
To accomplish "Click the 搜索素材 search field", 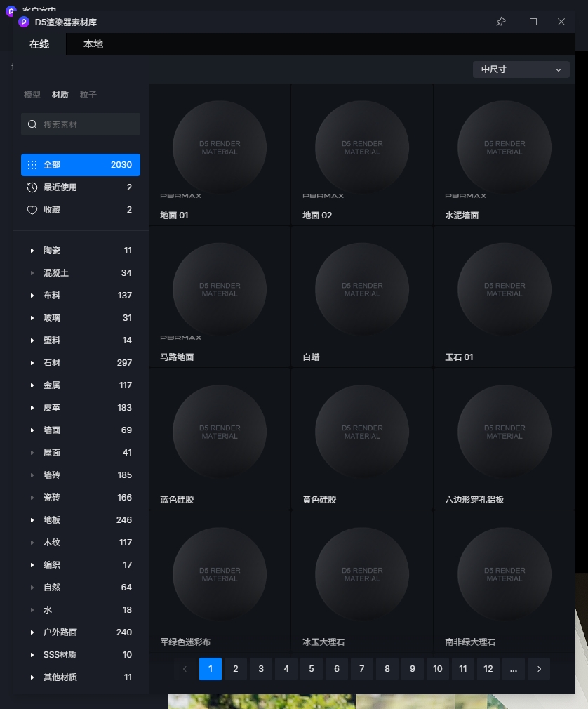I will [88, 124].
